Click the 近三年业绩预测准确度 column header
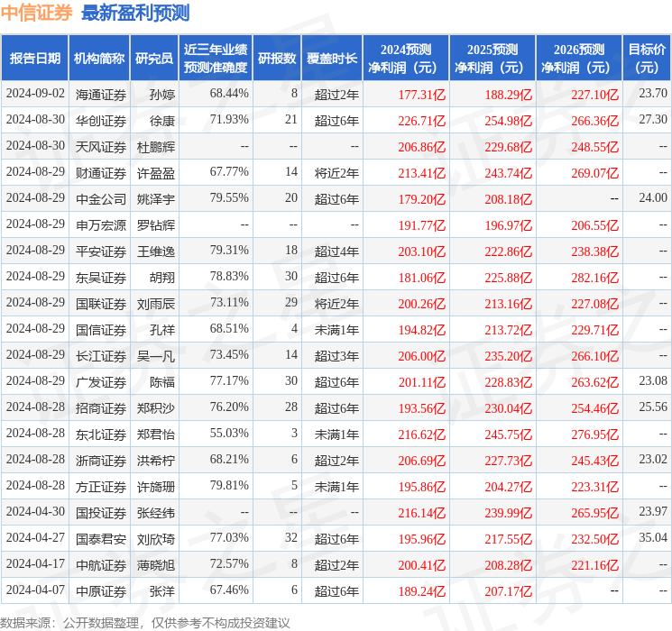Viewport: 672px width, 631px height. [216, 59]
